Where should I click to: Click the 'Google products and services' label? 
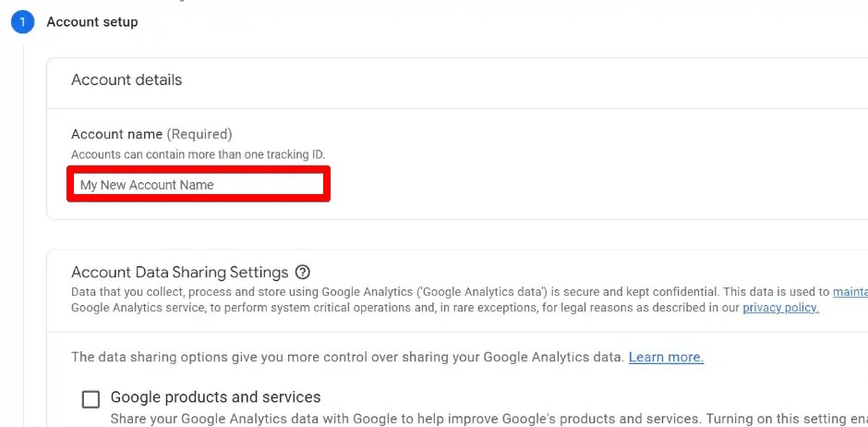tap(216, 397)
